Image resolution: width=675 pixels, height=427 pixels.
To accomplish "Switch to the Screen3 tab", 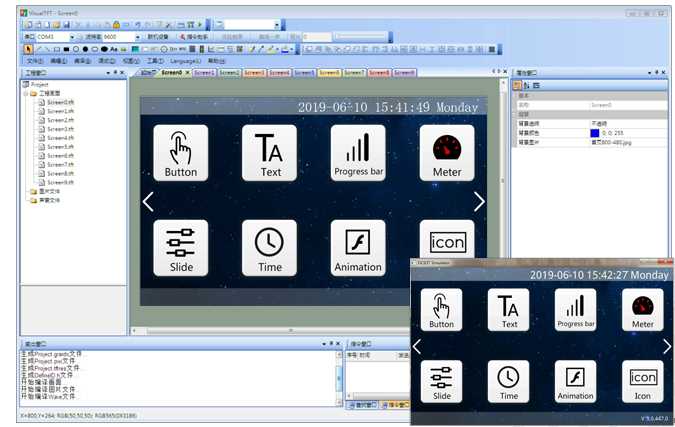I will [254, 73].
